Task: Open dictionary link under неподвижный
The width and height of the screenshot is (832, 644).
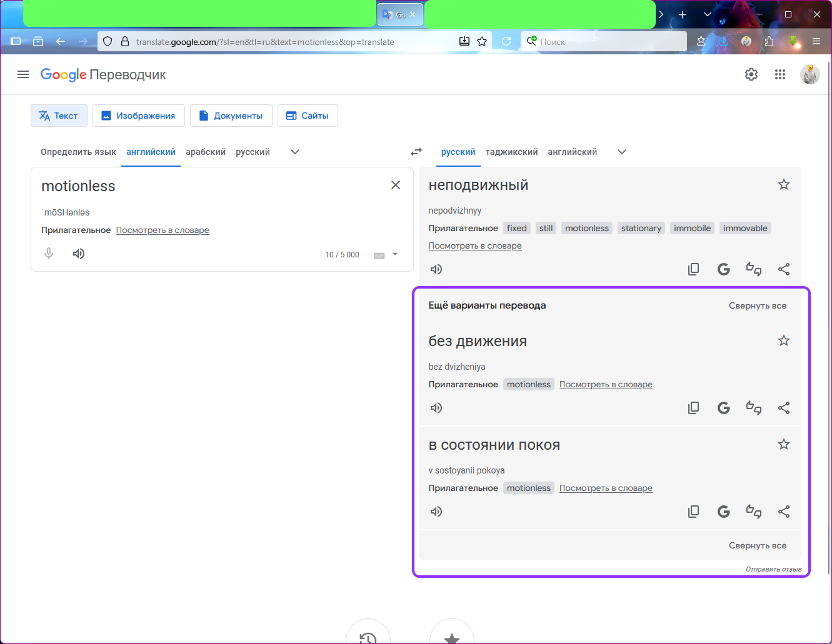Action: click(475, 246)
